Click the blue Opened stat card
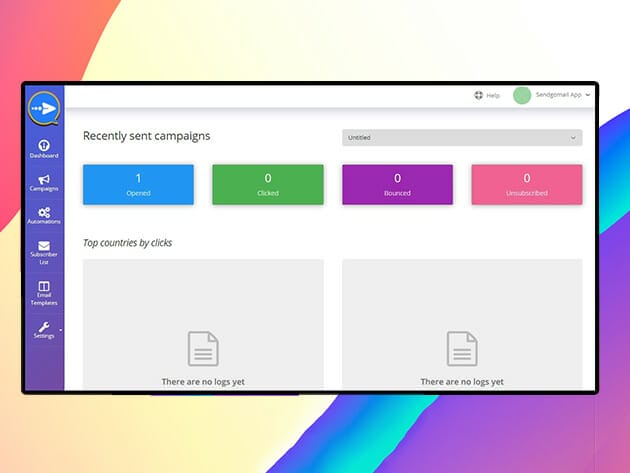This screenshot has height=473, width=630. (x=138, y=185)
